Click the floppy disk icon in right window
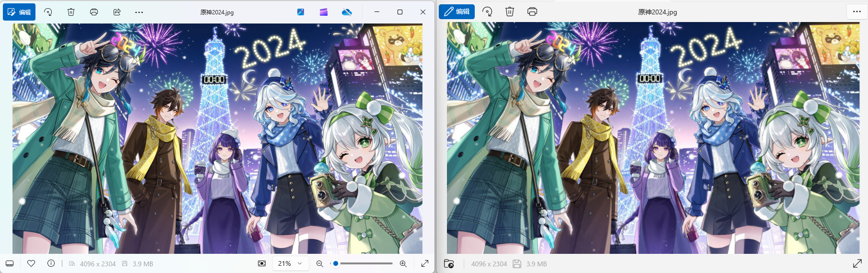 point(517,264)
